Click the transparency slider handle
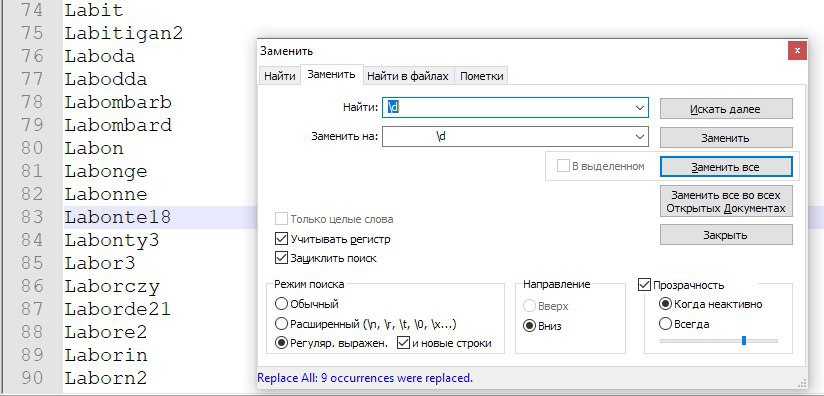This screenshot has width=824, height=396. tap(744, 340)
